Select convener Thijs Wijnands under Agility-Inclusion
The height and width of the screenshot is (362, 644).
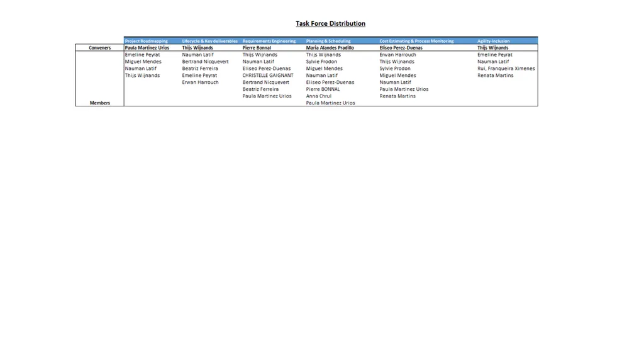[493, 48]
